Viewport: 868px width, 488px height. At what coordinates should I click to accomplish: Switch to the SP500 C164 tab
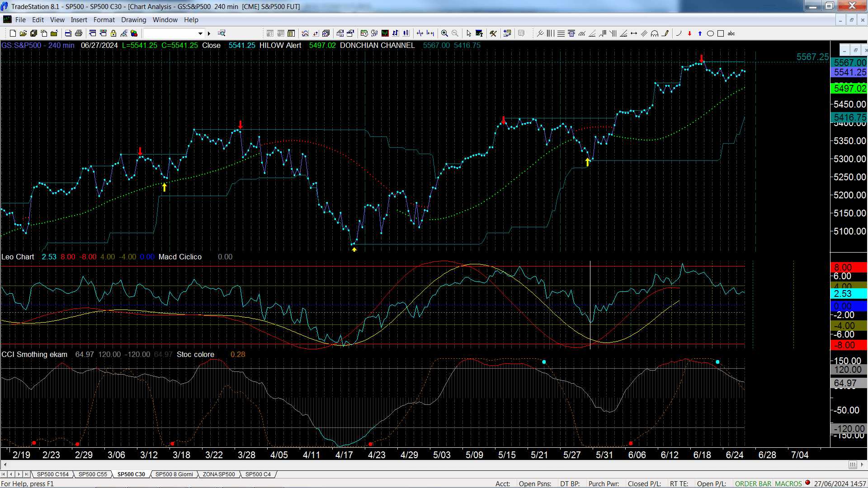coord(52,474)
